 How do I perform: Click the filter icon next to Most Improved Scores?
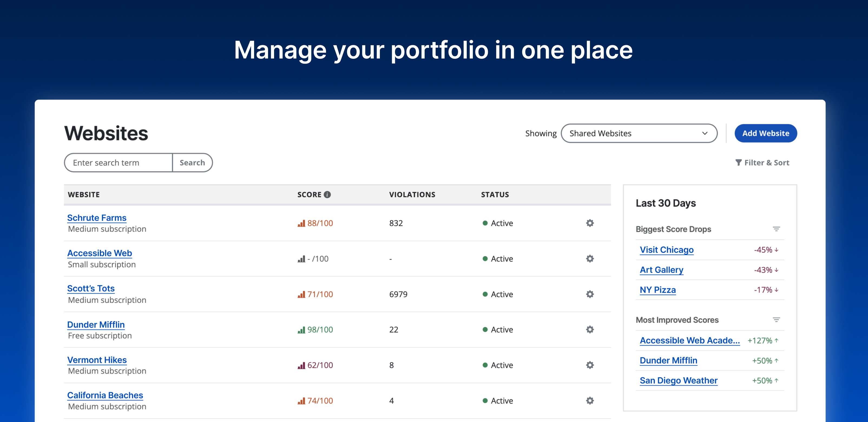(776, 320)
